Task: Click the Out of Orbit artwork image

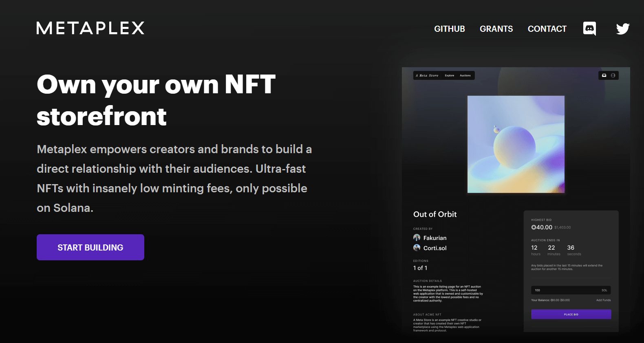Action: [516, 144]
